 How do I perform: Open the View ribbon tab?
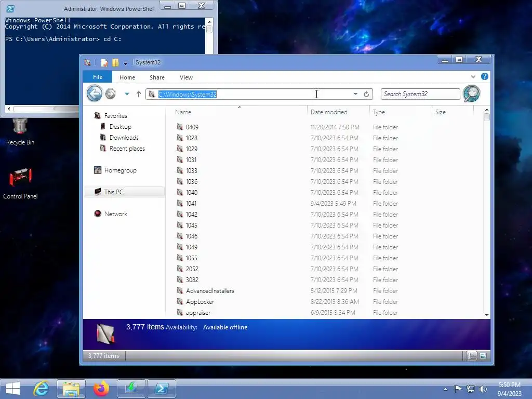(186, 77)
